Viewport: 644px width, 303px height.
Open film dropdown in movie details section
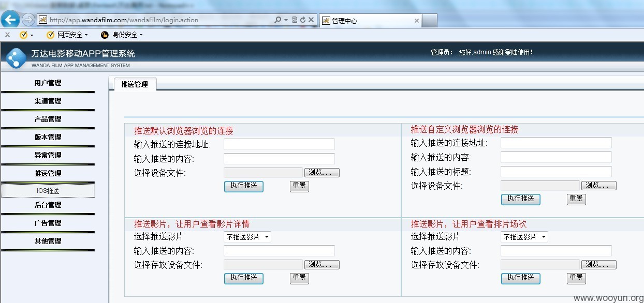point(247,237)
